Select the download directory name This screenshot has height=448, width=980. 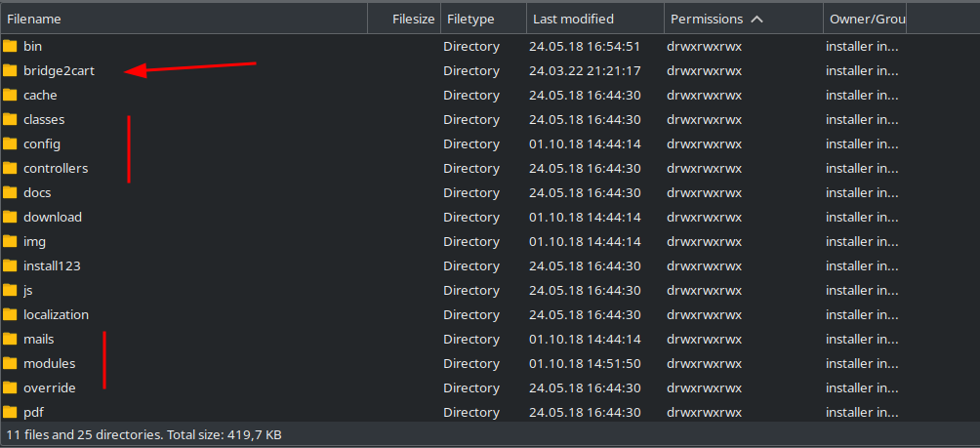tap(53, 217)
